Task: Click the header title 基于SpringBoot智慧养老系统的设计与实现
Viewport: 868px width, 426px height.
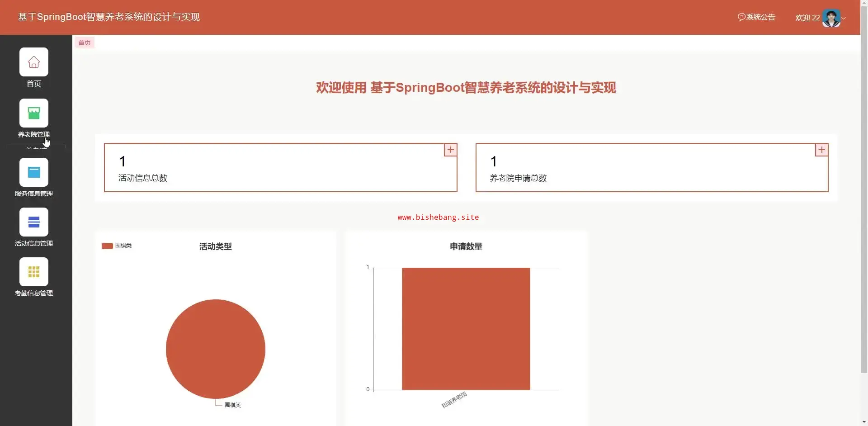Action: pos(109,17)
